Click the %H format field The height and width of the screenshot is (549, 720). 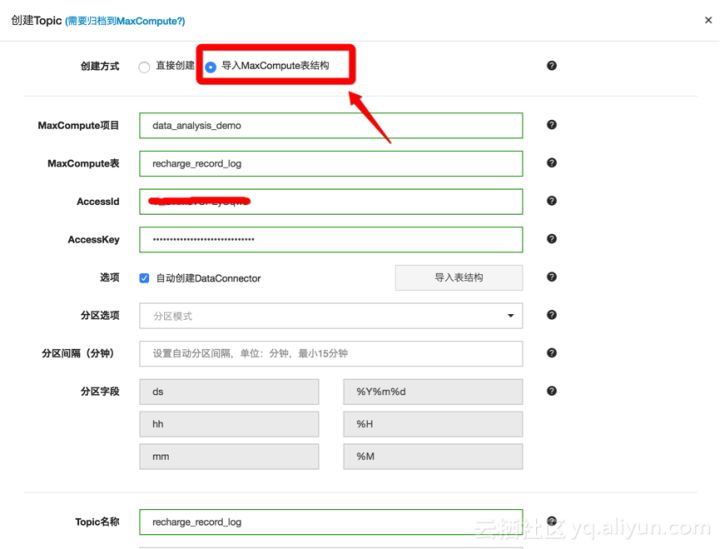[x=433, y=424]
